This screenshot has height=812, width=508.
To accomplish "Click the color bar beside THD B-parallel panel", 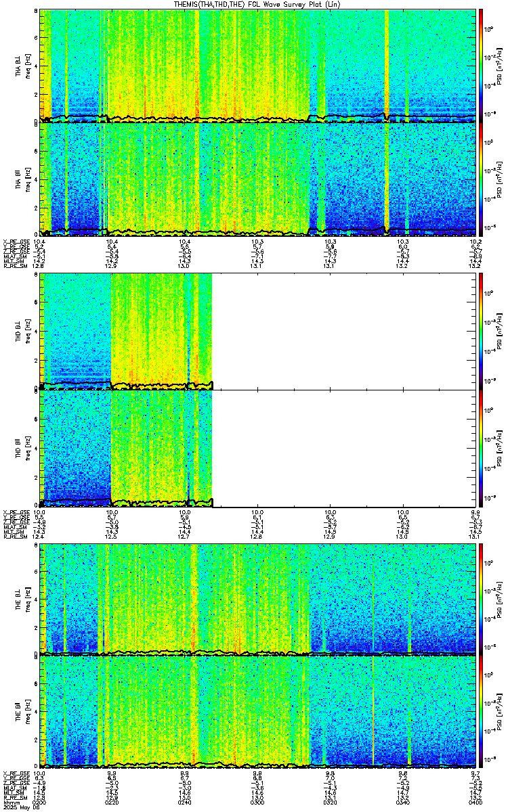I will 482,449.
